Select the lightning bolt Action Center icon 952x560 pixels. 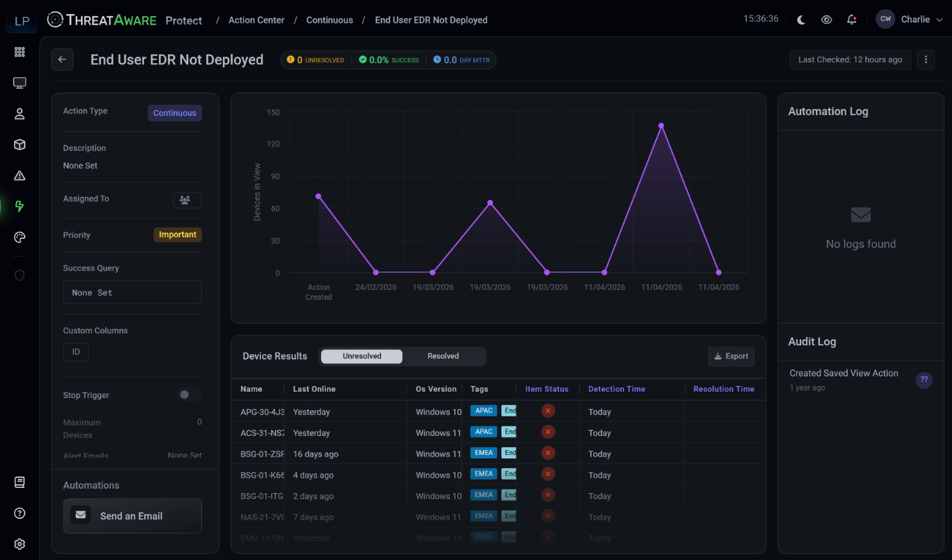pos(20,207)
